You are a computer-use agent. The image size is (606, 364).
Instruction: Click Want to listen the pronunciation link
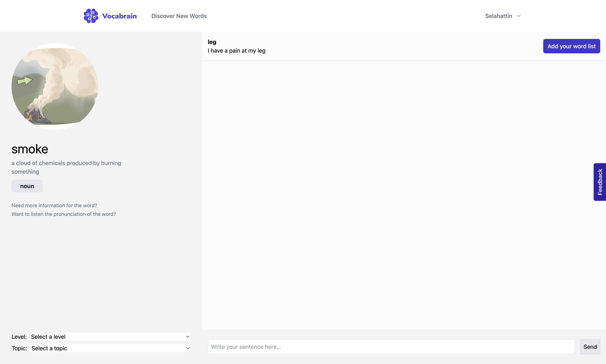coord(63,214)
